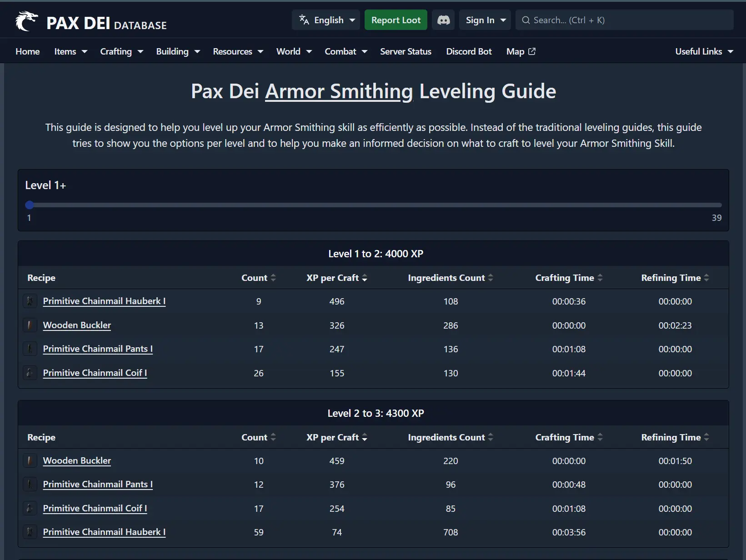Click the Pax Dei dragon logo
The image size is (746, 560).
pos(26,21)
